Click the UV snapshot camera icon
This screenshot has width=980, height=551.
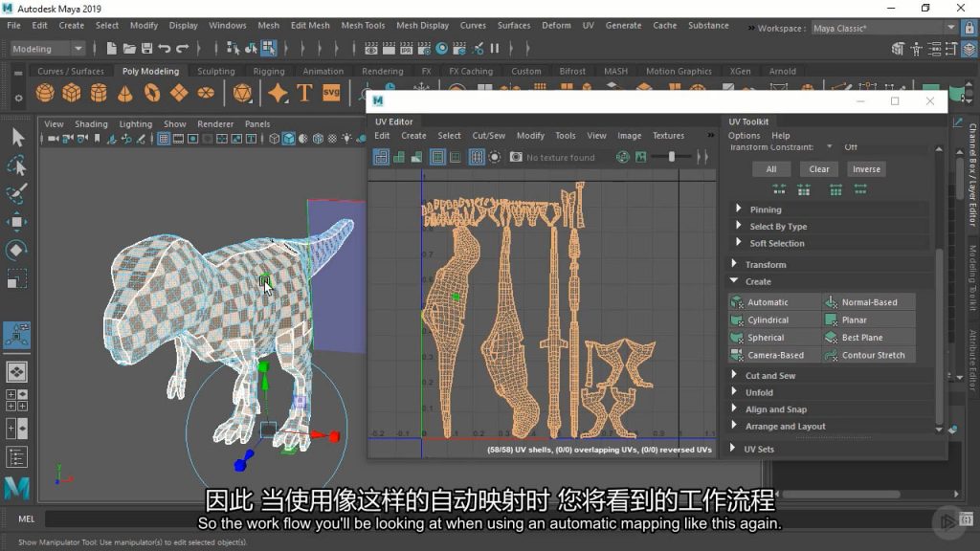point(516,157)
